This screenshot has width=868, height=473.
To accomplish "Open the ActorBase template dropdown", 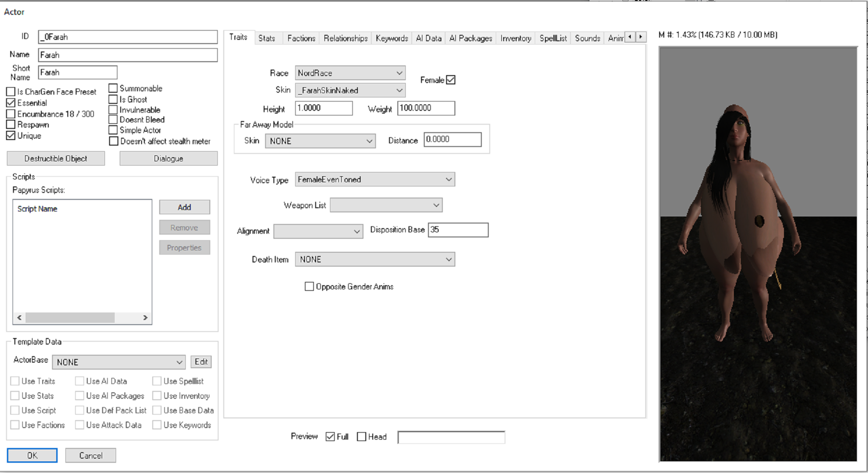I will point(118,362).
